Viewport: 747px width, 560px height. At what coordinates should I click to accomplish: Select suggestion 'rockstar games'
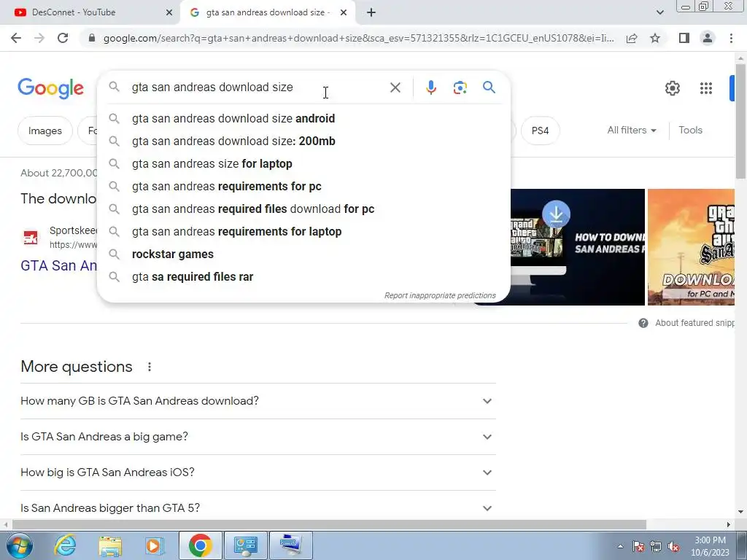tap(303, 254)
